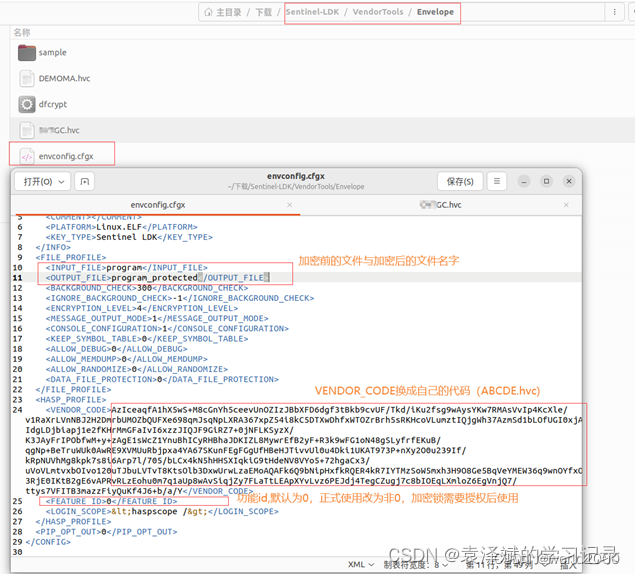Click the KEY_TYPE Sentinel LDK line
The image size is (635, 574).
[129, 237]
